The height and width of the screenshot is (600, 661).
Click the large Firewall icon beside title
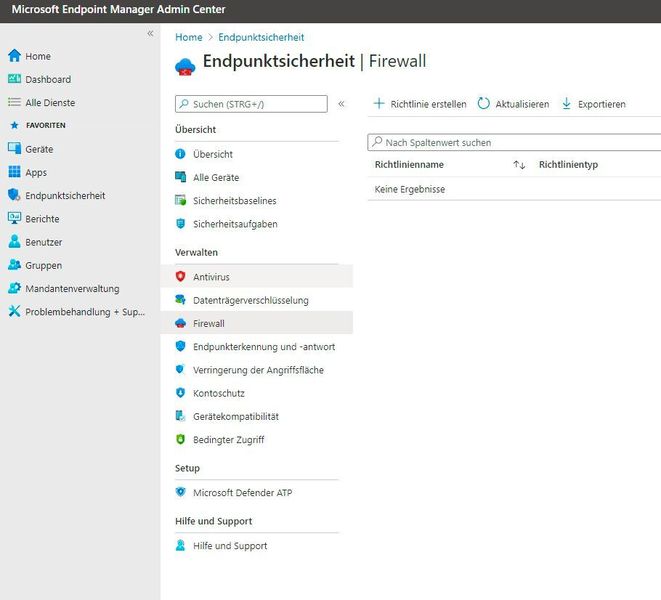click(185, 67)
